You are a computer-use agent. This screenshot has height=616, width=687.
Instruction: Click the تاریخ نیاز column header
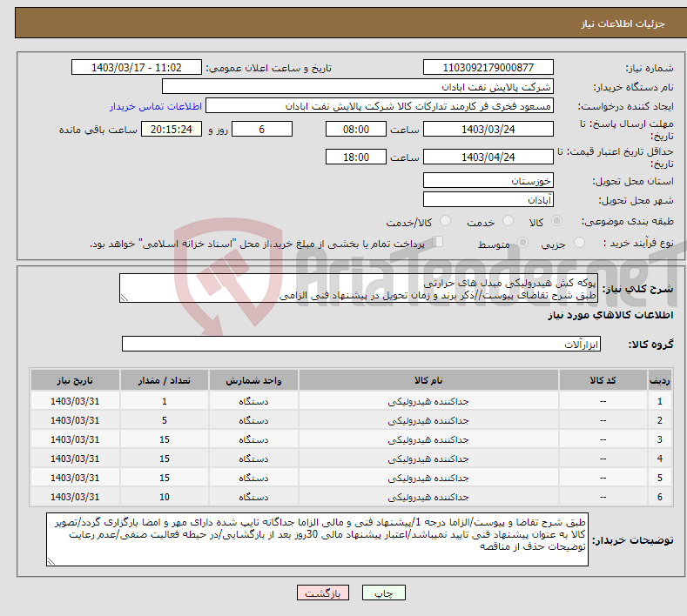tap(75, 380)
